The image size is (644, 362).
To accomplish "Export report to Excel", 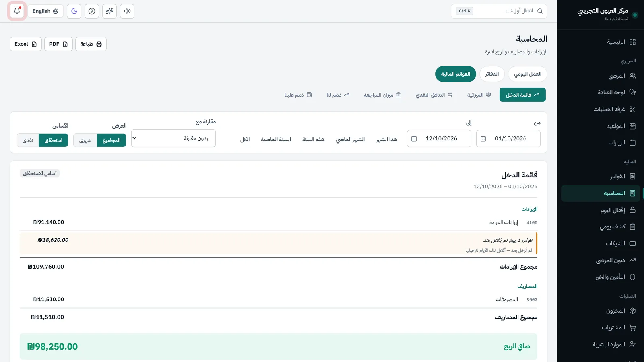I will pyautogui.click(x=26, y=44).
